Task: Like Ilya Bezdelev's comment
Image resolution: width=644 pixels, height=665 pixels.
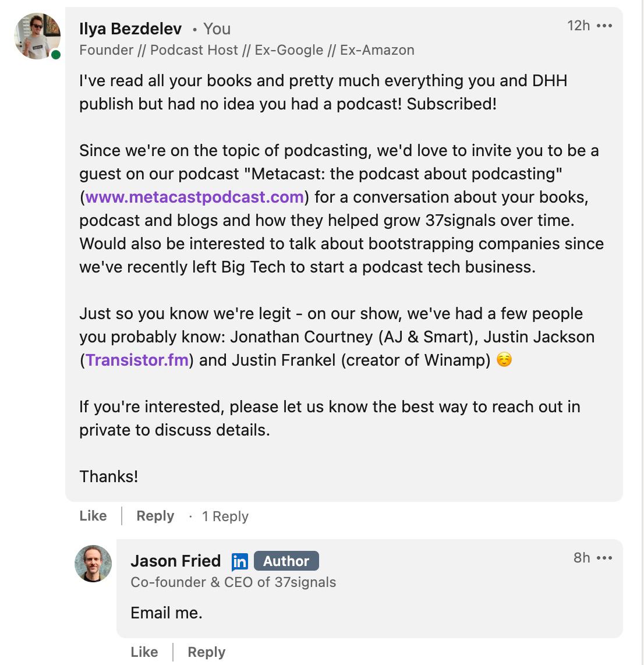Action: pos(93,516)
